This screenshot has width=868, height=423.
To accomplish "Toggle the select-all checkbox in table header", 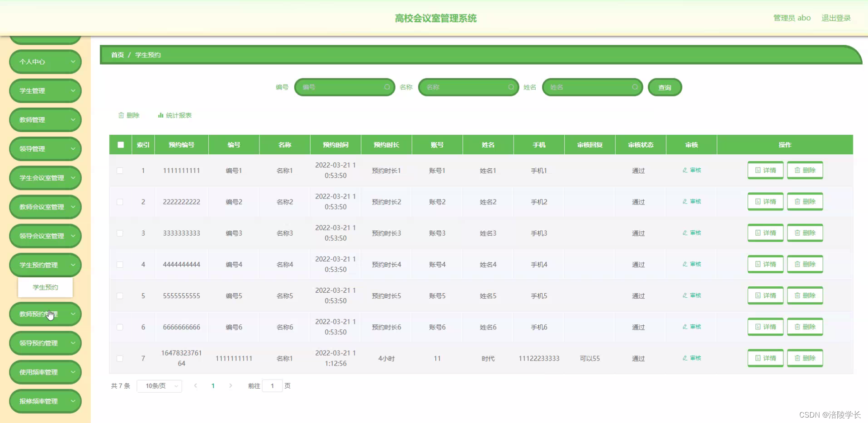I will [x=120, y=145].
